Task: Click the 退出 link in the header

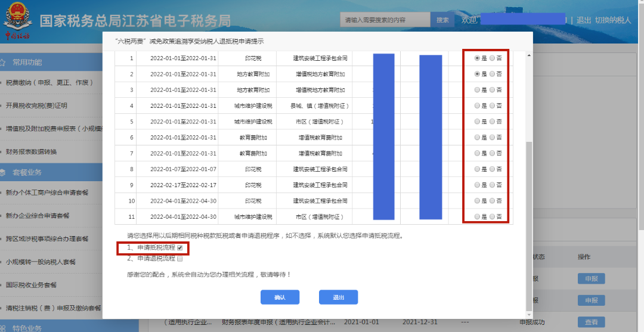Action: [x=584, y=20]
